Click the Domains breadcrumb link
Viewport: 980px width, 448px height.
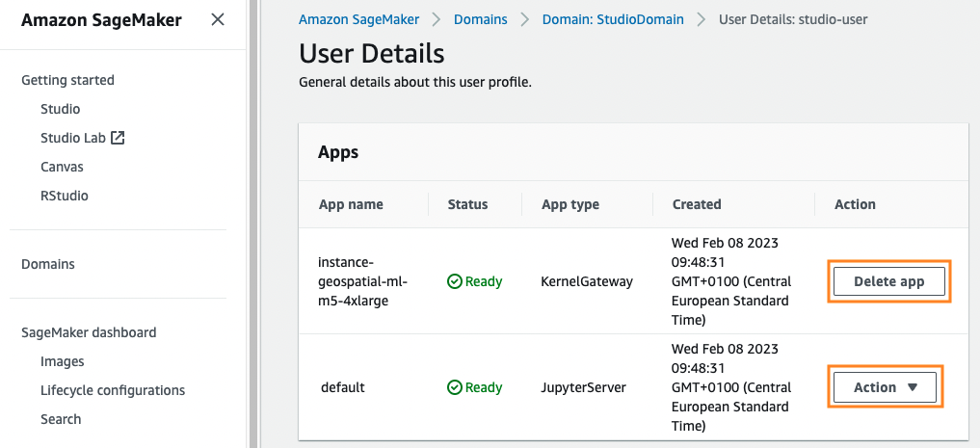click(x=481, y=19)
